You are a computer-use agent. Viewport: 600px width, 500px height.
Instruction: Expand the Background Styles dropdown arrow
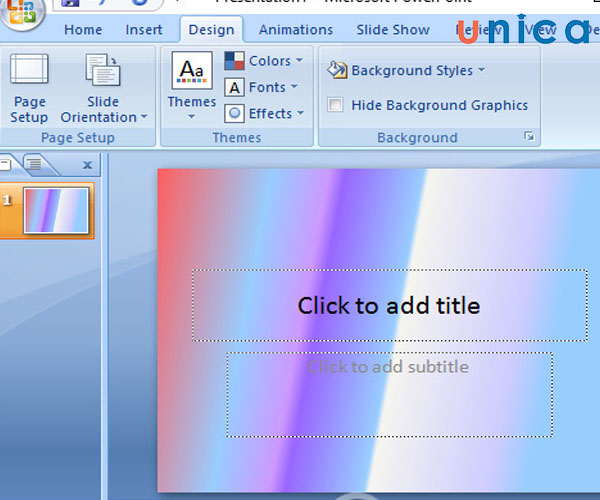[x=481, y=70]
